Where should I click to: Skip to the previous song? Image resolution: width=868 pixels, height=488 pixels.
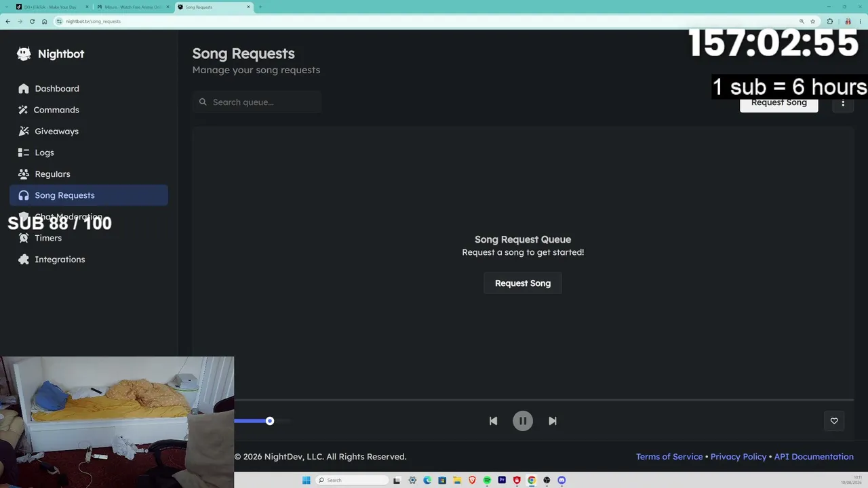coord(493,421)
